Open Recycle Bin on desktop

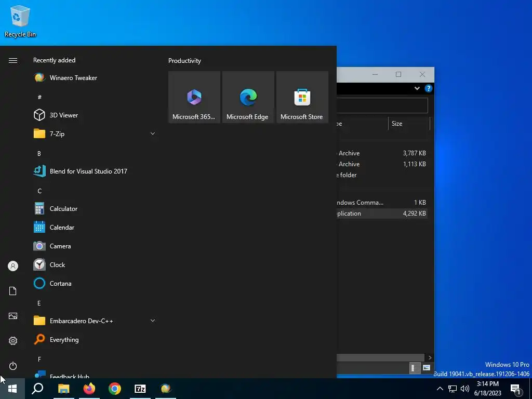tap(20, 21)
